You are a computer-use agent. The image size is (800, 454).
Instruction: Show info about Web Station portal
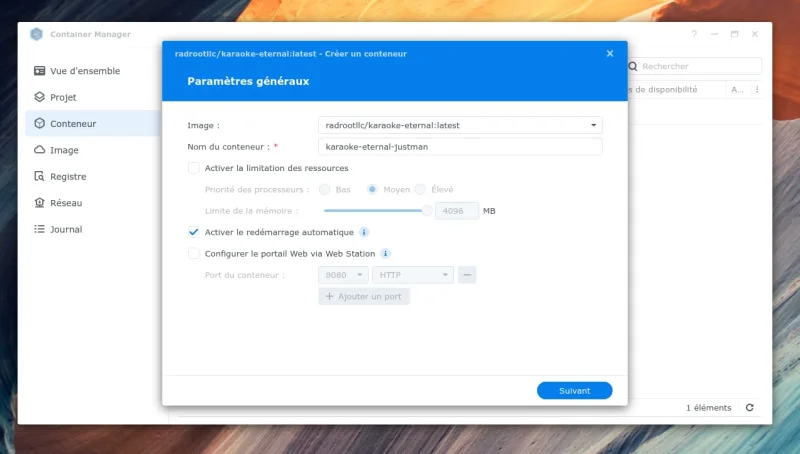point(385,254)
